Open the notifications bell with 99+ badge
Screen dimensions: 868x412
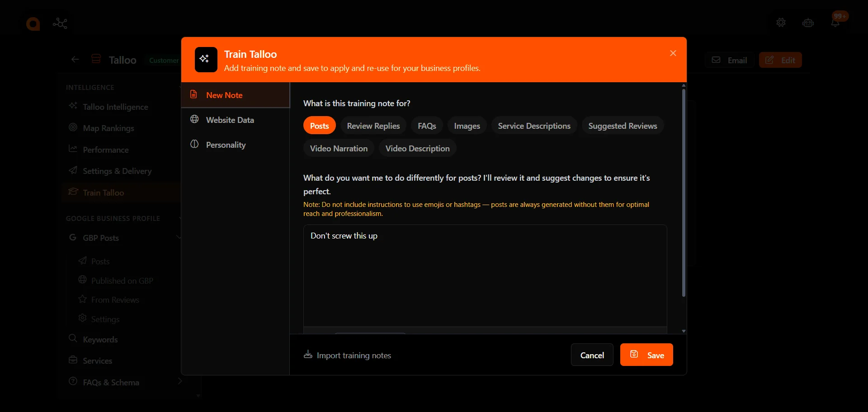(x=835, y=22)
